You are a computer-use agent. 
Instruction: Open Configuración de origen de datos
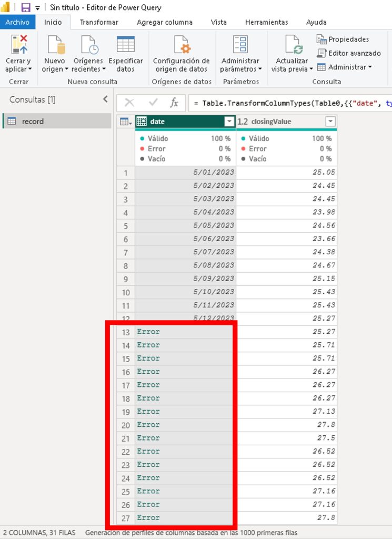(181, 46)
